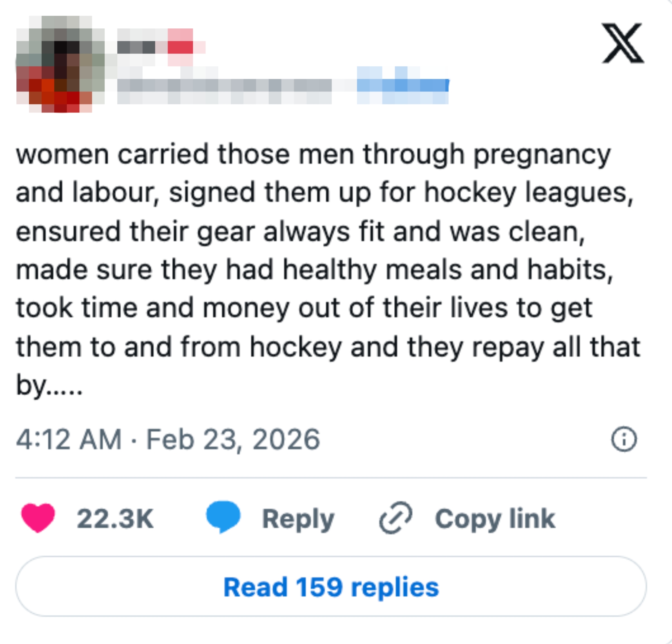Image resolution: width=672 pixels, height=644 pixels.
Task: Click the red badge beside the display name
Action: point(181,47)
